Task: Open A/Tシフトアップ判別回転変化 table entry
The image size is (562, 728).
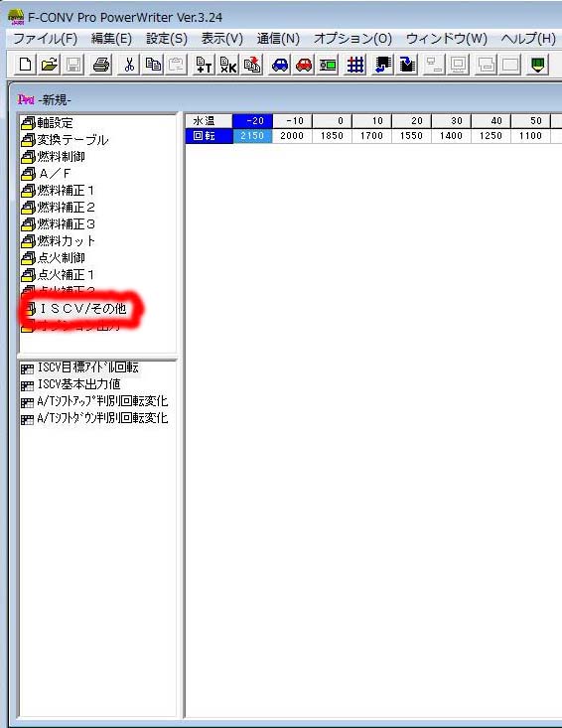Action: point(94,401)
